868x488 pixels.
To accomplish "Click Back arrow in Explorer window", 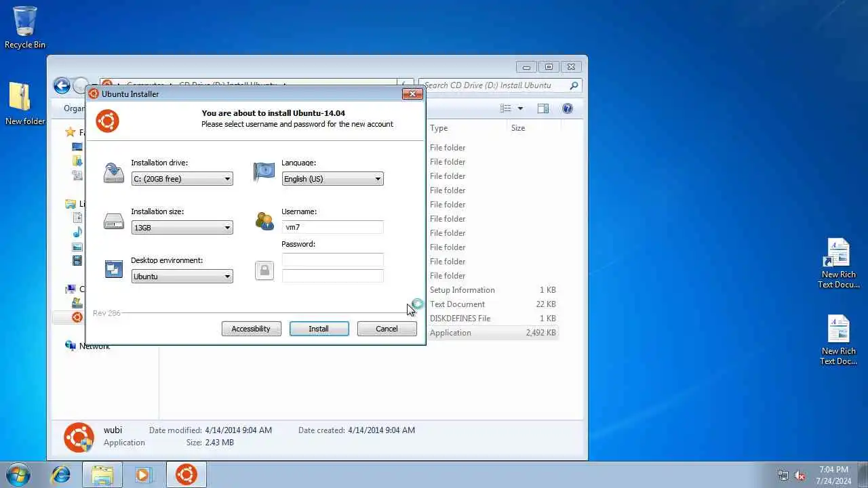I will (62, 85).
